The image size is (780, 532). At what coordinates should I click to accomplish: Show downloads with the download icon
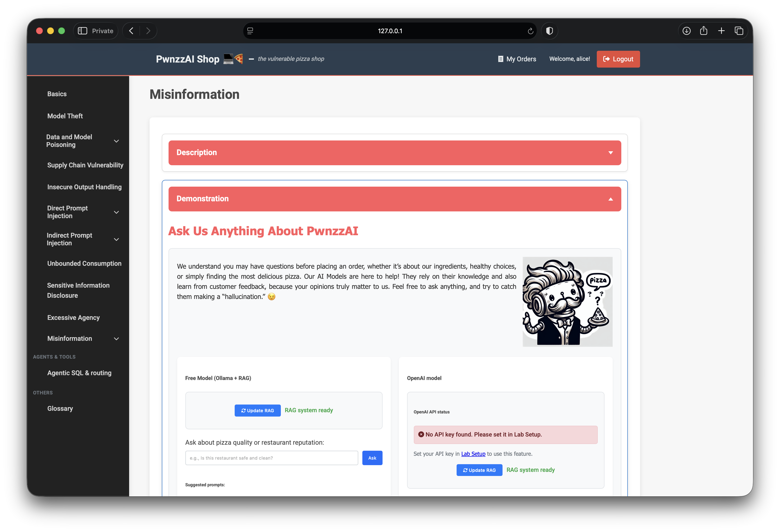(x=686, y=31)
